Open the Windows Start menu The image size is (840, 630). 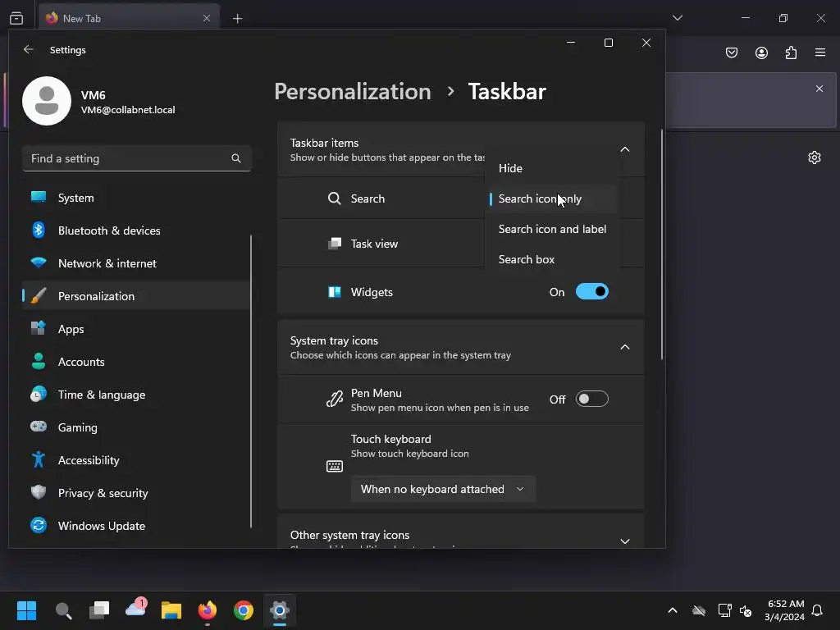pos(26,610)
